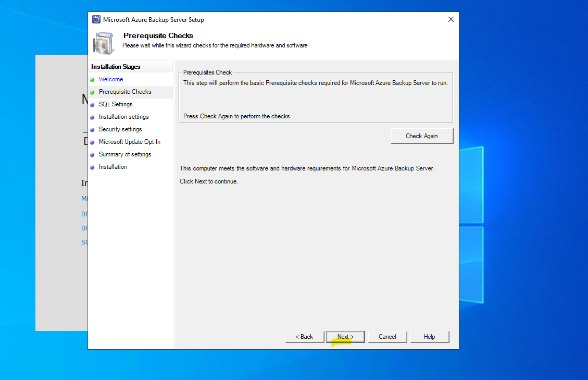
Task: Open Help for the setup wizard
Action: (430, 337)
